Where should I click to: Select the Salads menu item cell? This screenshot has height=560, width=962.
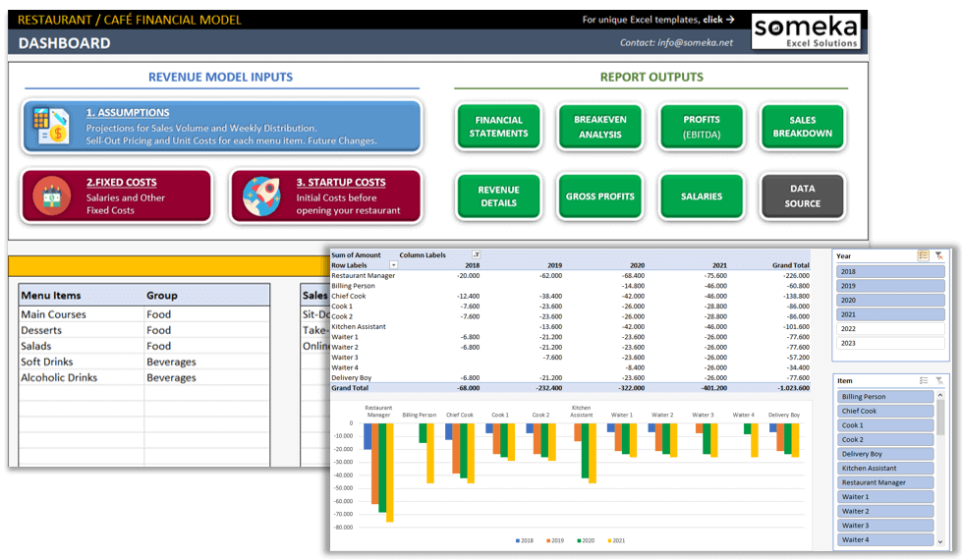pyautogui.click(x=82, y=346)
